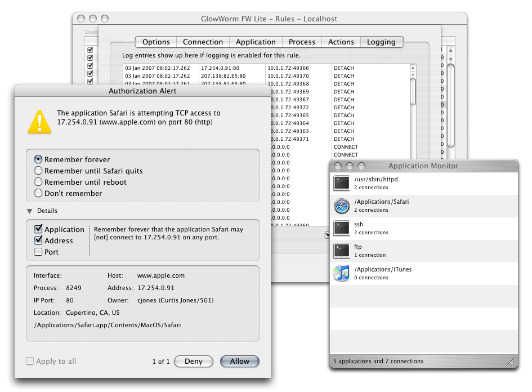Image resolution: width=532 pixels, height=392 pixels.
Task: Click the GlowWorm FW Lite Rules title bar
Action: click(269, 19)
